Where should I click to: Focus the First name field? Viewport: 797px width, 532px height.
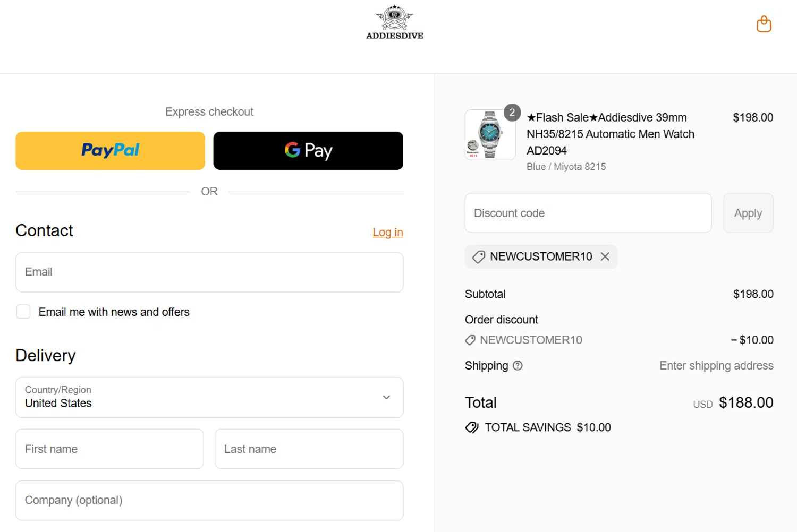click(x=109, y=449)
